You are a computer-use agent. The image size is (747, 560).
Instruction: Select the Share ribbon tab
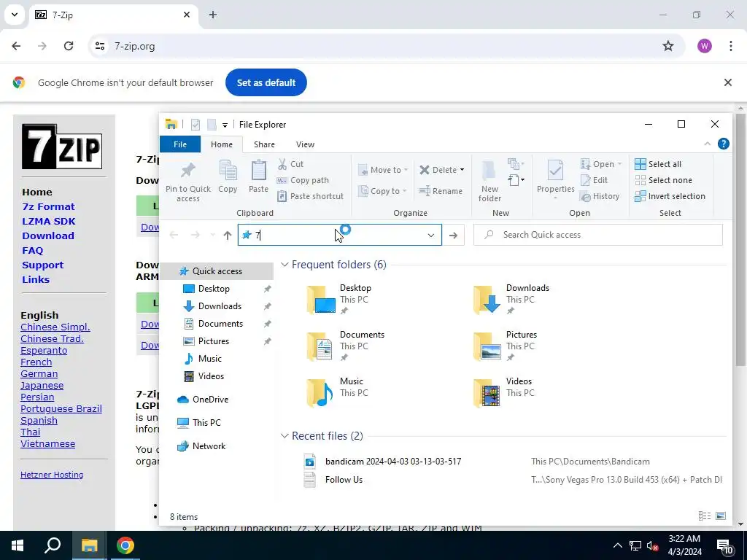264,144
